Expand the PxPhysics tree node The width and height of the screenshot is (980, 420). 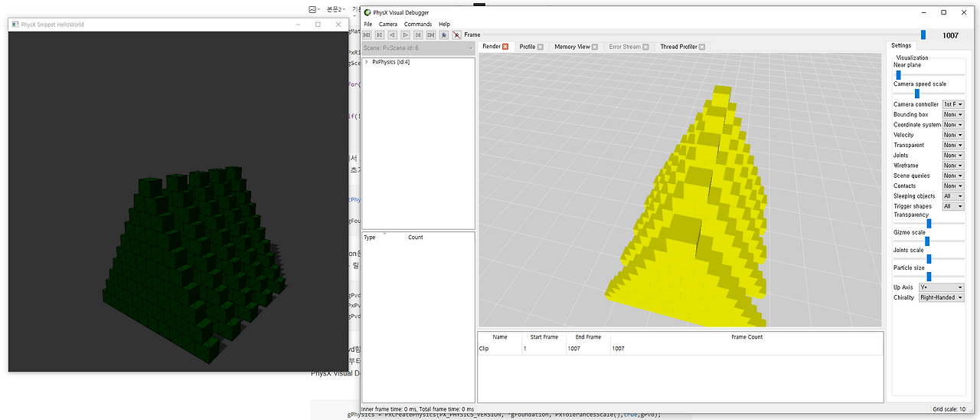pos(367,62)
